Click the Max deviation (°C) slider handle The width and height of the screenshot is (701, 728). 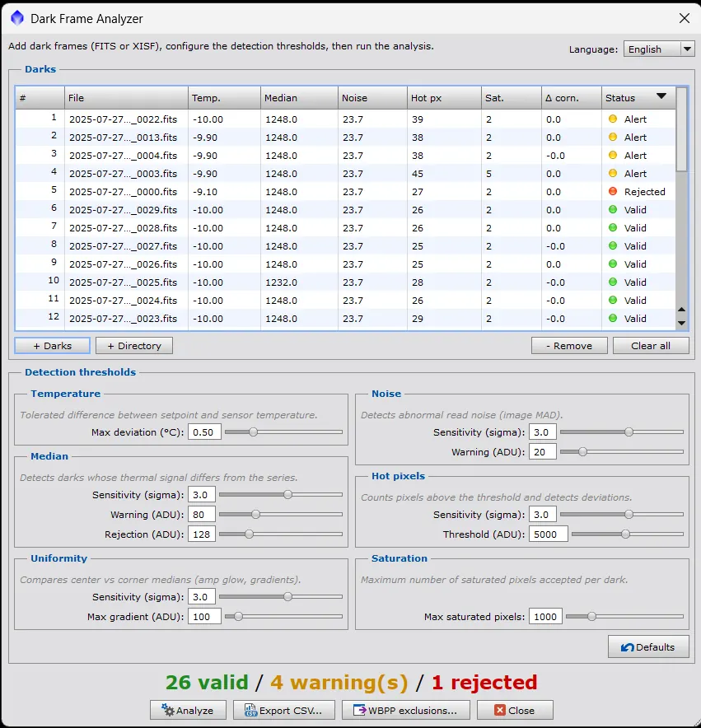[x=253, y=432]
